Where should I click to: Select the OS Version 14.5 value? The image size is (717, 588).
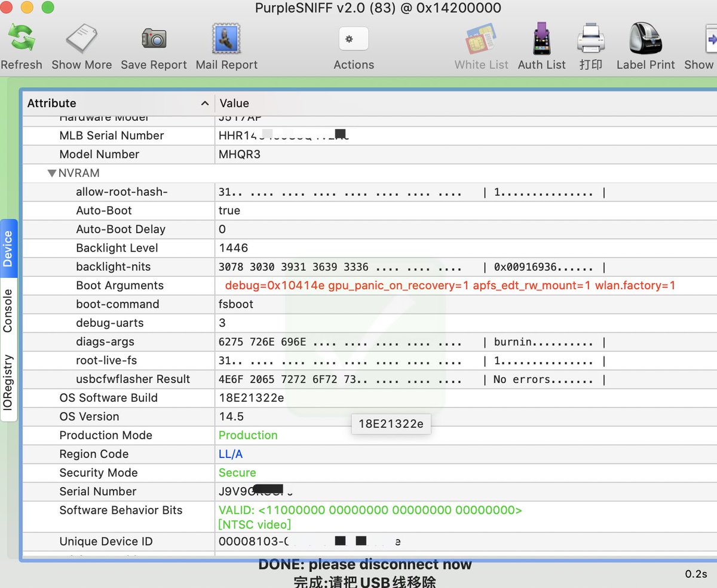(x=231, y=416)
